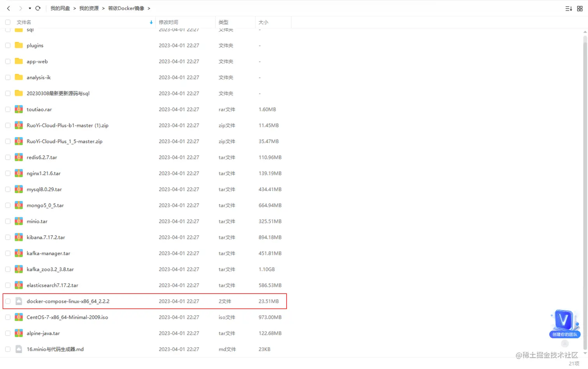This screenshot has height=369, width=588.
Task: Select the file name 16.minio与代码生成器.md
Action: (x=55, y=349)
